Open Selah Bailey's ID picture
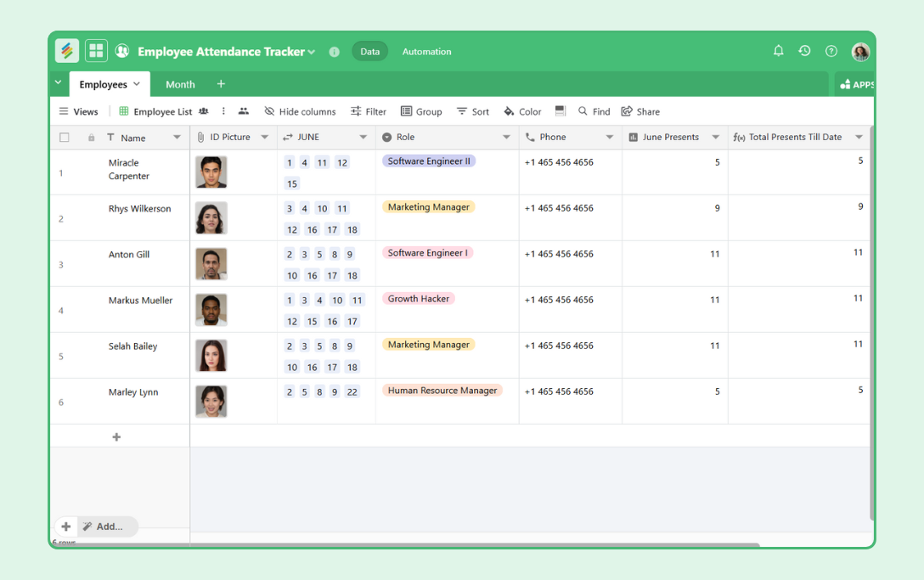Viewport: 924px width, 580px height. pos(211,356)
